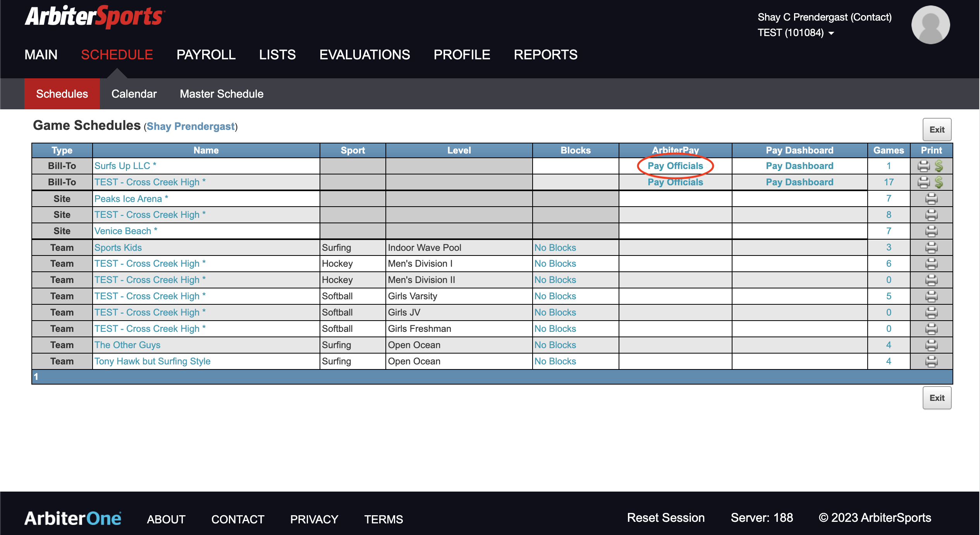Open the PAYROLL menu
Image resolution: width=980 pixels, height=535 pixels.
coord(206,55)
